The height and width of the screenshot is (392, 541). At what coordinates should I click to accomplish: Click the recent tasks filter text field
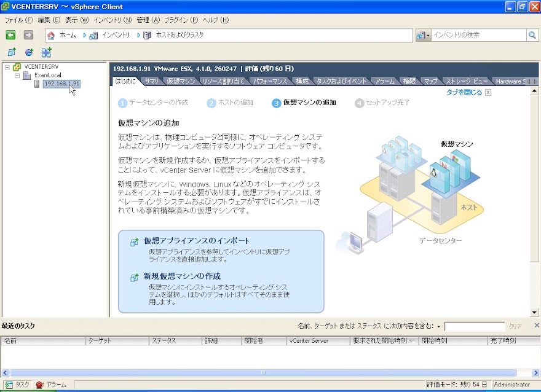point(475,326)
